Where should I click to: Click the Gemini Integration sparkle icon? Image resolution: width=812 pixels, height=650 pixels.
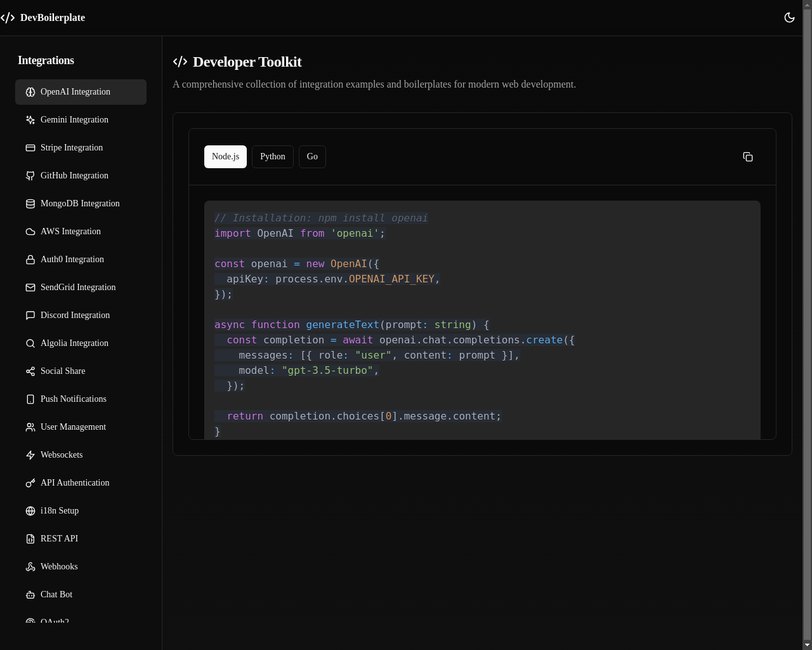point(30,120)
